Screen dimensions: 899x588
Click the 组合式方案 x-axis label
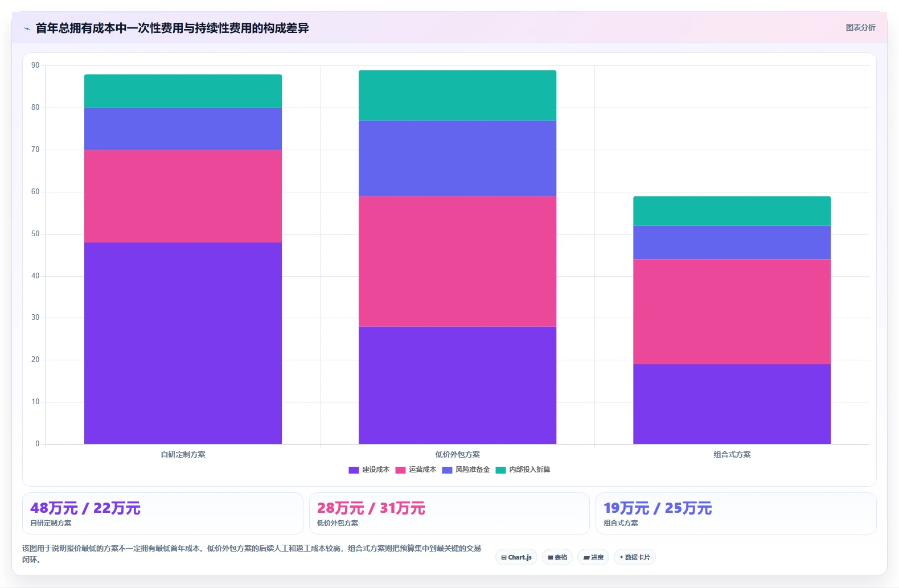pyautogui.click(x=732, y=454)
